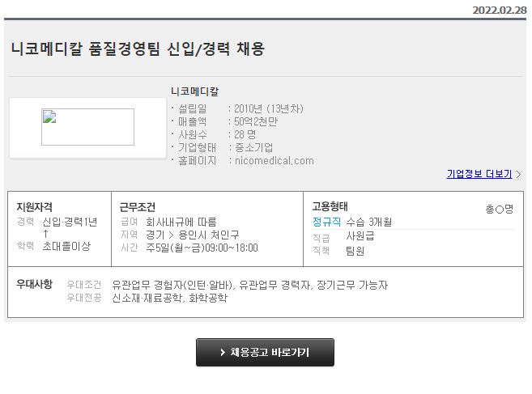Click the 기업형태 value 중소기업

(253, 147)
